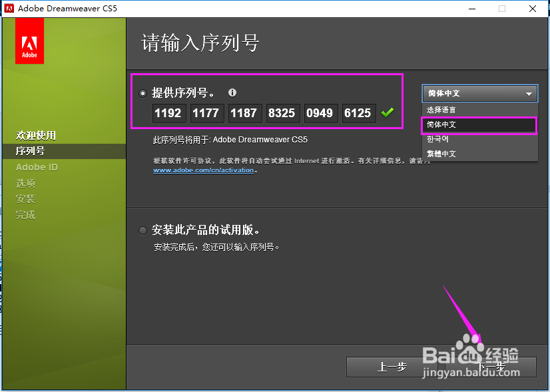Click the Adobe logo in the sidebar
The height and width of the screenshot is (392, 550).
tap(29, 41)
